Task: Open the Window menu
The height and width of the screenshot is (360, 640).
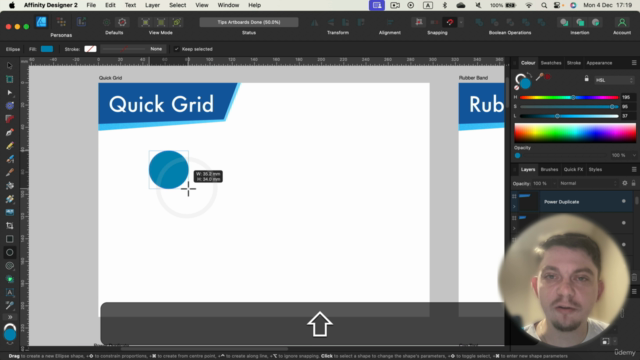Action: (x=228, y=5)
